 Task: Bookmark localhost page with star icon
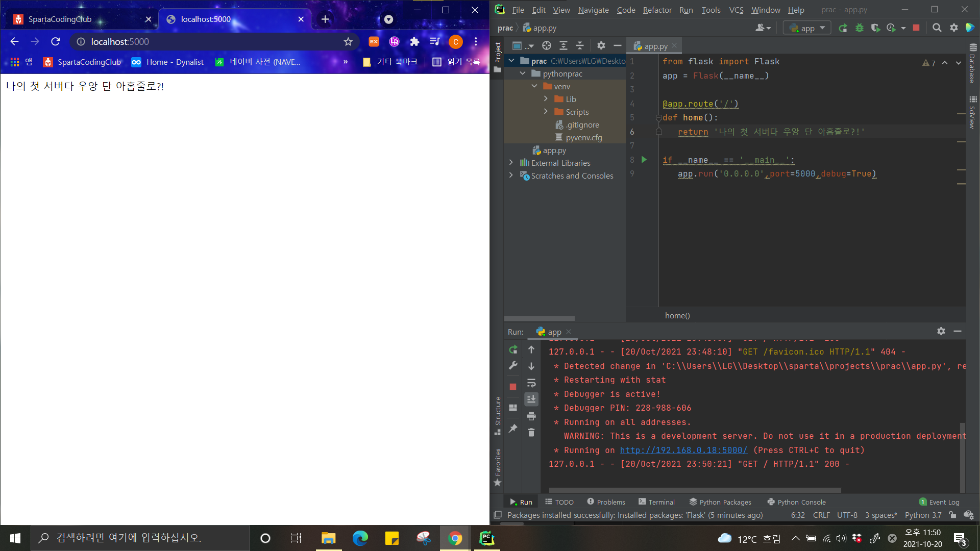[348, 42]
